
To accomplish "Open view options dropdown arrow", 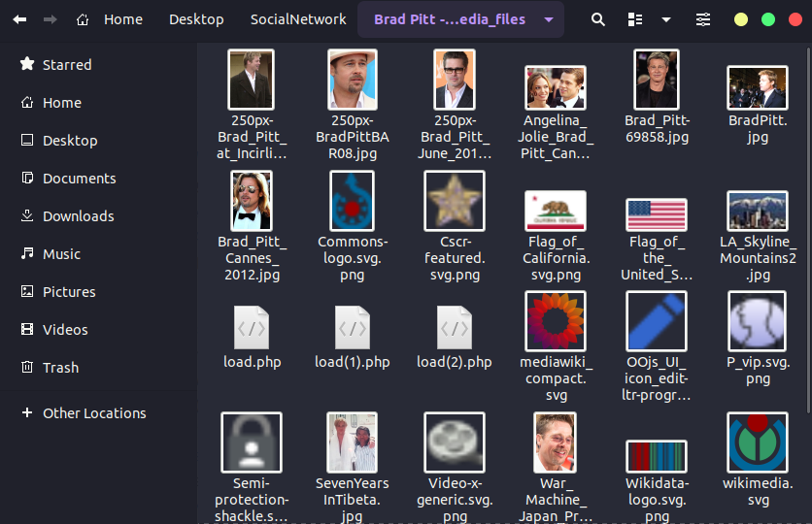I will click(x=666, y=19).
